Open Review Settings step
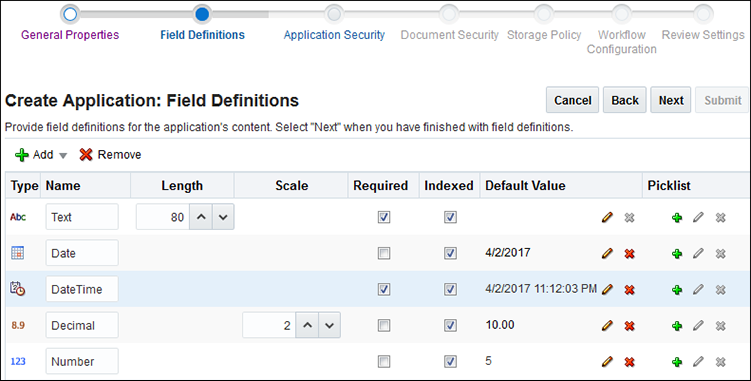The image size is (751, 381). click(x=703, y=35)
